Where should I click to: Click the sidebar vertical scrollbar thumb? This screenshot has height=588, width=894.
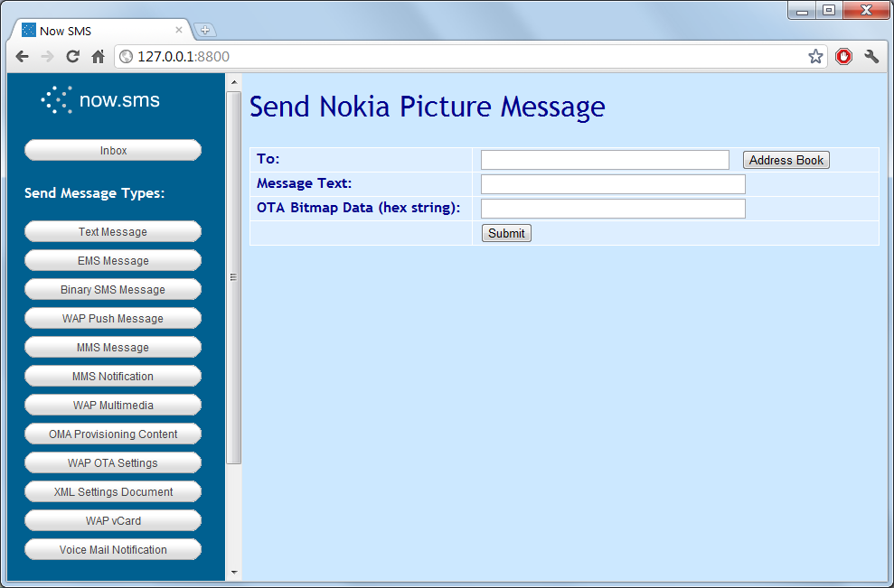234,277
